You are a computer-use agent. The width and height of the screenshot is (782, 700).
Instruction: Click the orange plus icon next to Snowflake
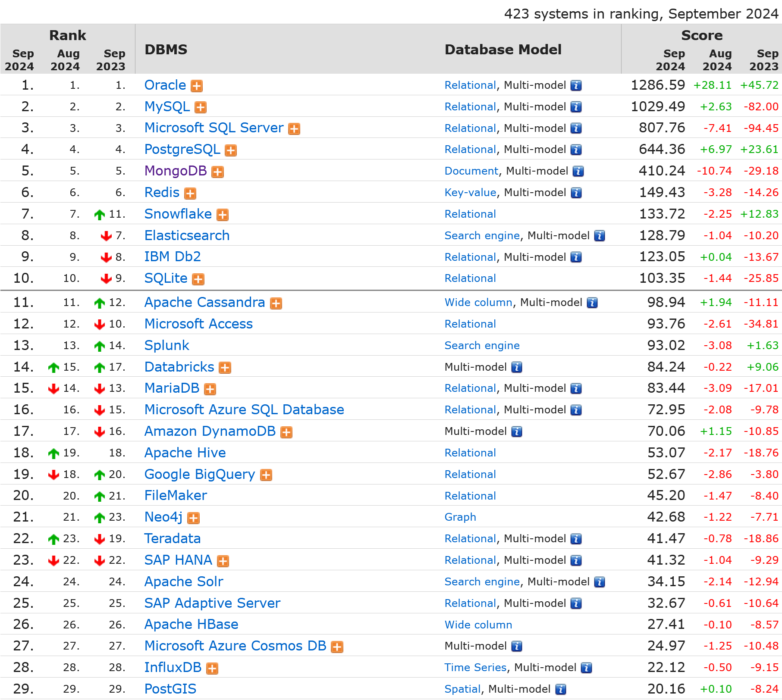pos(223,215)
